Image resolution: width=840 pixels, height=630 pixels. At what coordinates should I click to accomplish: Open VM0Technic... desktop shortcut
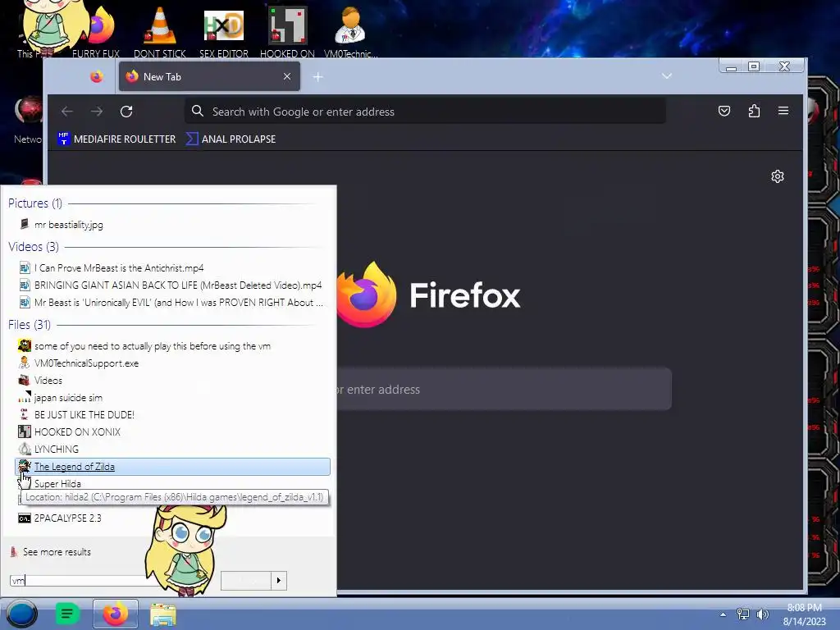pyautogui.click(x=350, y=31)
